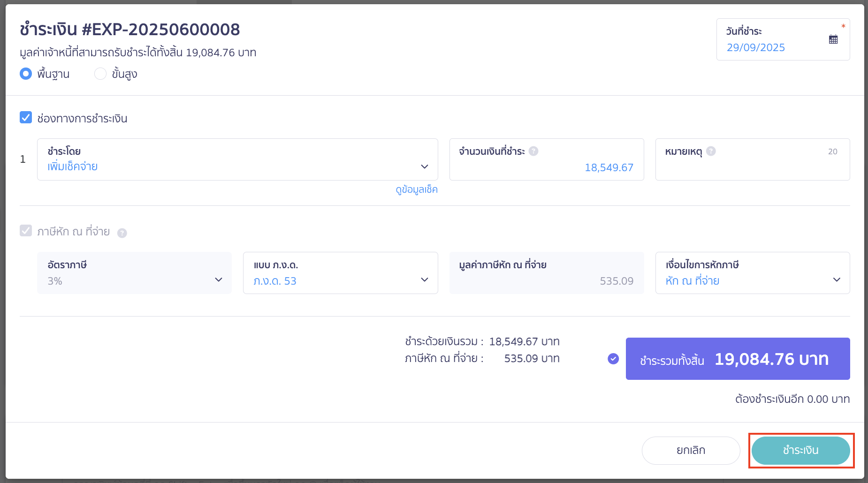Viewport: 868px width, 483px height.
Task: Uncheck the ช่องทางการชำระเงิน checkbox
Action: (26, 118)
